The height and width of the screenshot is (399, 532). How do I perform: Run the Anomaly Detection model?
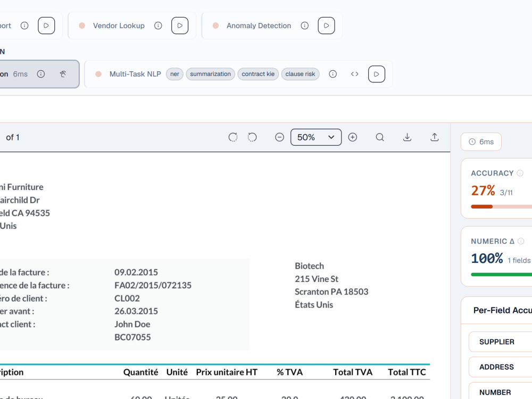pyautogui.click(x=327, y=26)
